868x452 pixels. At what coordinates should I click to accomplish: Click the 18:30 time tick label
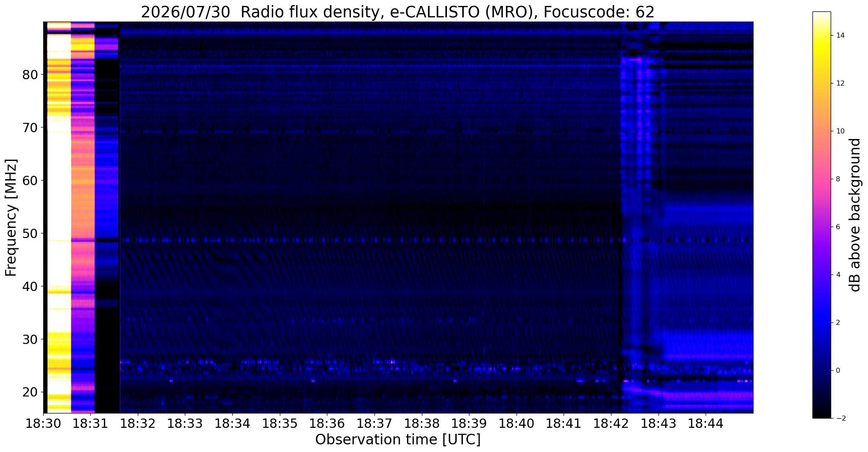click(x=44, y=424)
